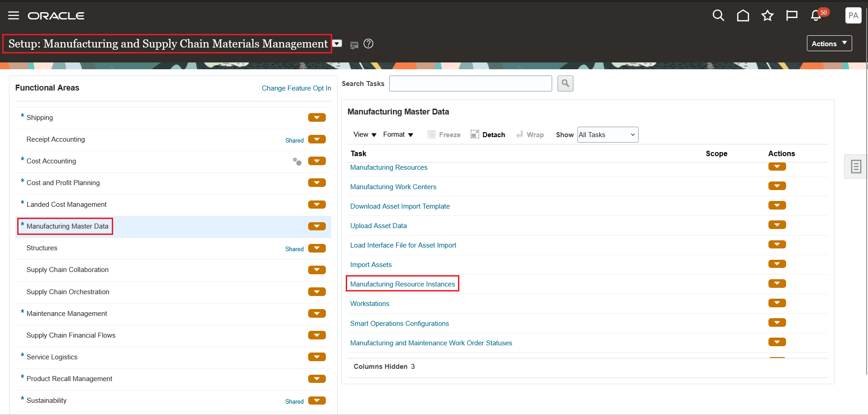Viewport: 868px width, 415px height.
Task: Click the conversations flag icon
Action: (792, 15)
